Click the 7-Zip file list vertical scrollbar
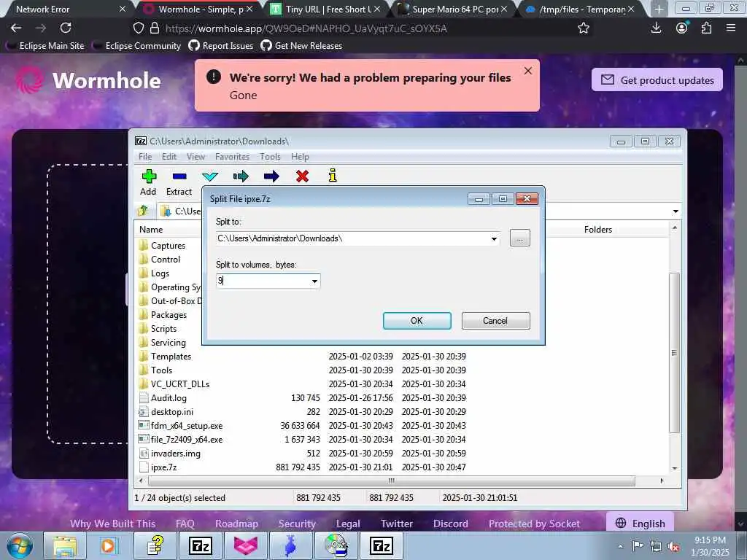This screenshot has width=747, height=560. [674, 352]
